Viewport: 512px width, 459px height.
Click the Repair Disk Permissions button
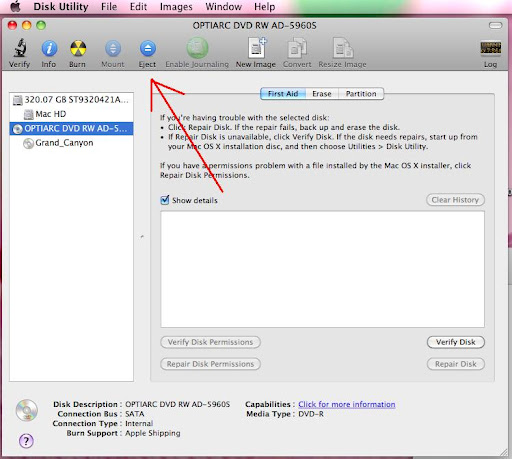click(210, 364)
